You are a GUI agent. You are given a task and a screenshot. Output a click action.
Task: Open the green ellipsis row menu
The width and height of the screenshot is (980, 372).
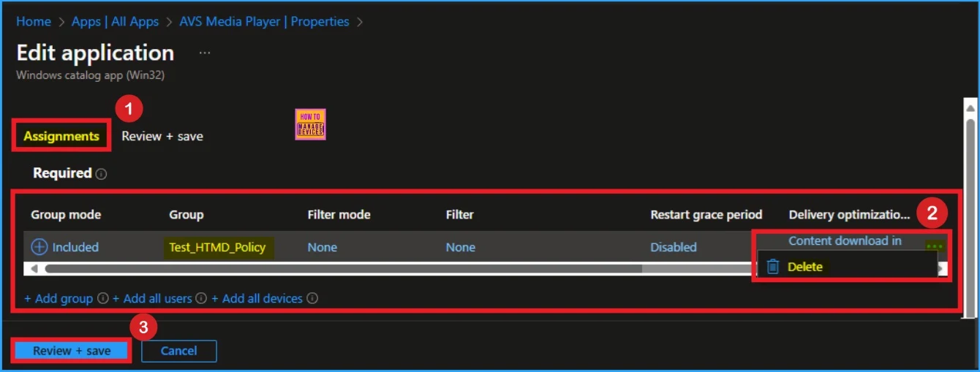[934, 246]
